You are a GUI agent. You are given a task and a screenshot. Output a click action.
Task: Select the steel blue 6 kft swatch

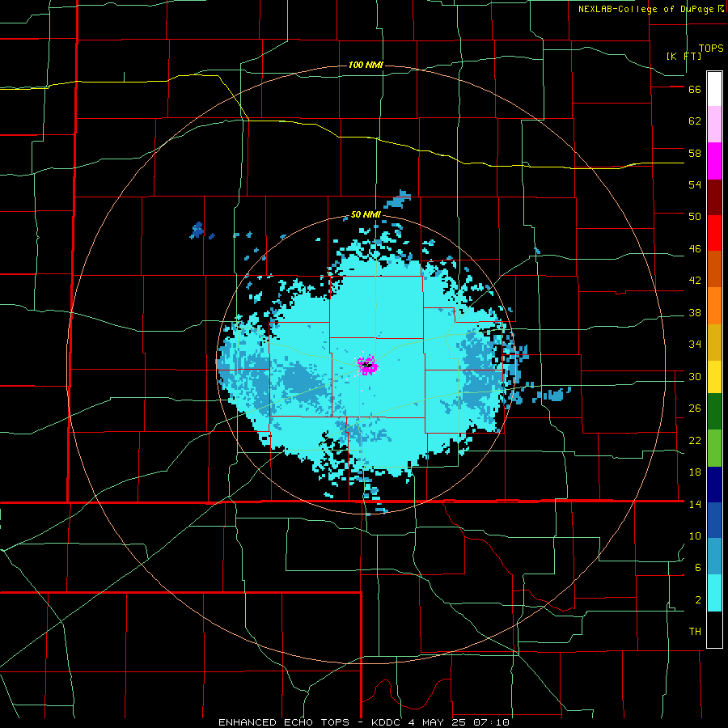pyautogui.click(x=714, y=557)
